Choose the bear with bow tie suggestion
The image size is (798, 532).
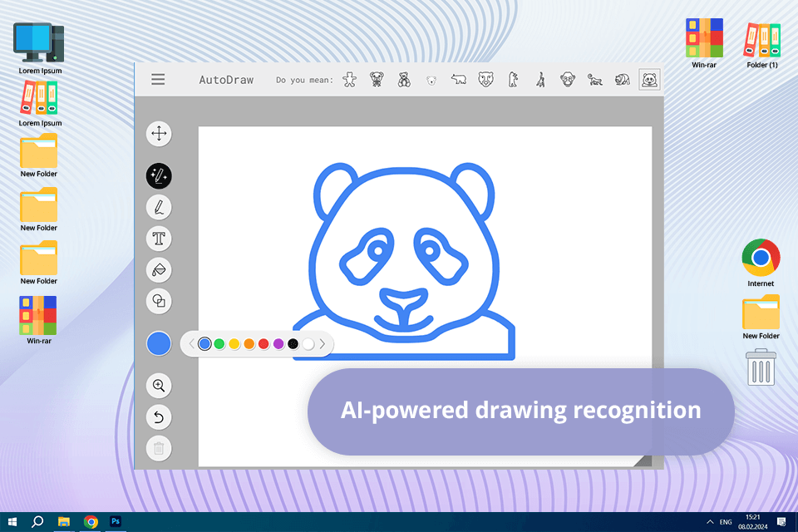377,80
